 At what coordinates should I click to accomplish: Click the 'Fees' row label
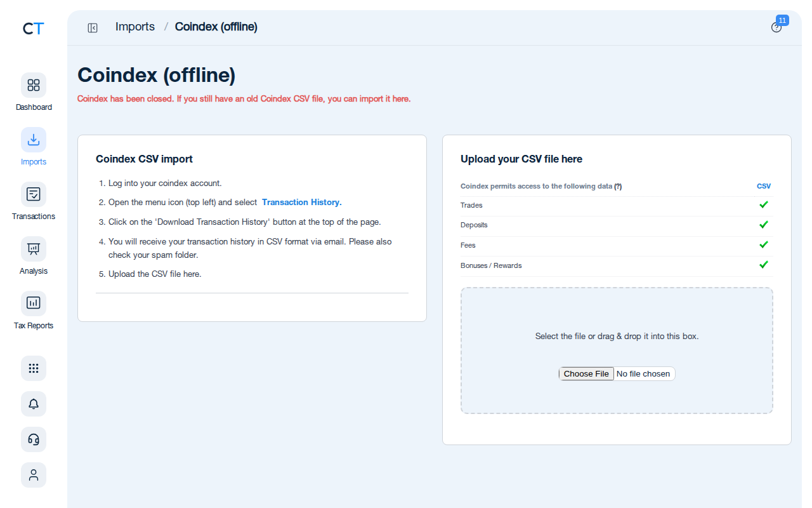pyautogui.click(x=468, y=245)
